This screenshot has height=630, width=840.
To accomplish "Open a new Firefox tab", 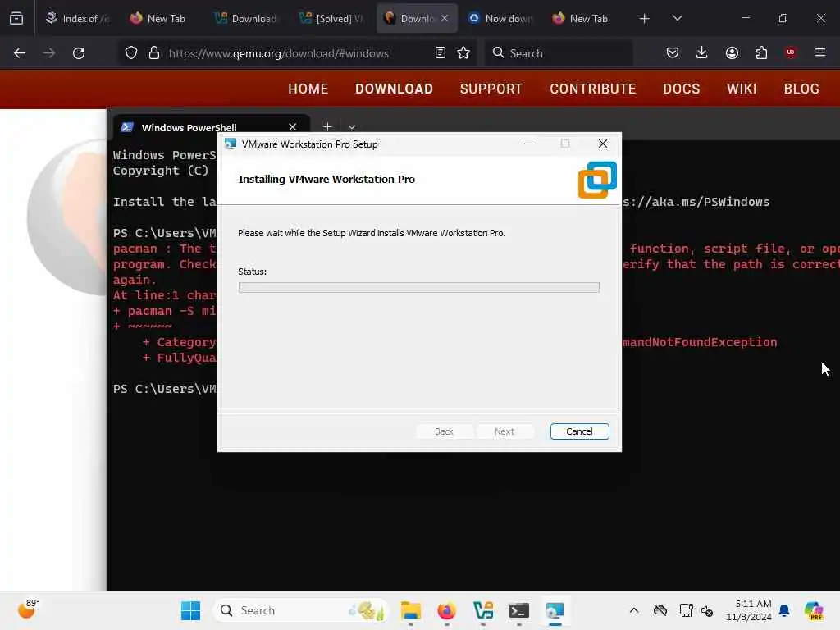I will (x=645, y=19).
